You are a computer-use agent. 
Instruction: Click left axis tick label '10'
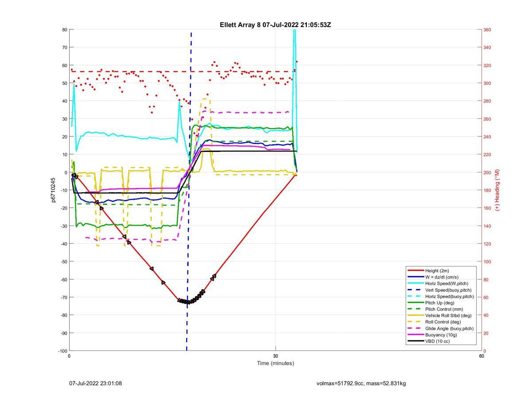click(65, 155)
